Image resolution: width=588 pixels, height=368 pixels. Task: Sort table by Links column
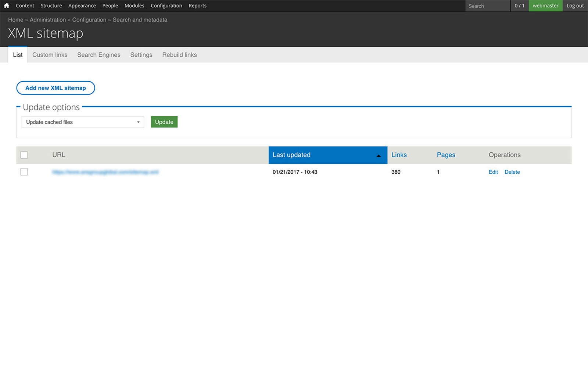[x=399, y=155]
